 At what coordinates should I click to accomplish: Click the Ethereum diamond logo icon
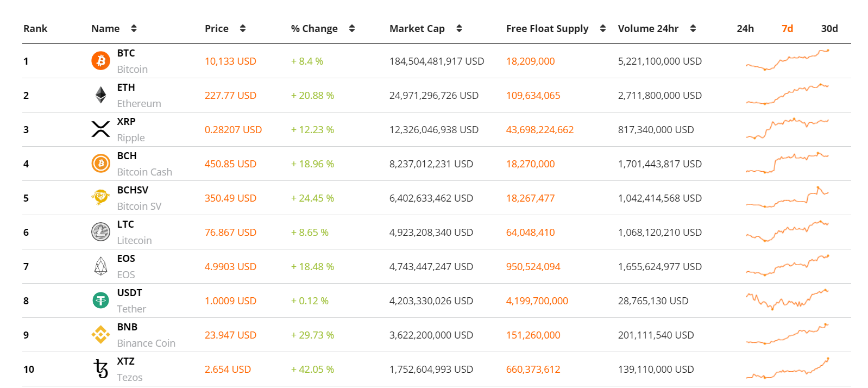click(100, 95)
